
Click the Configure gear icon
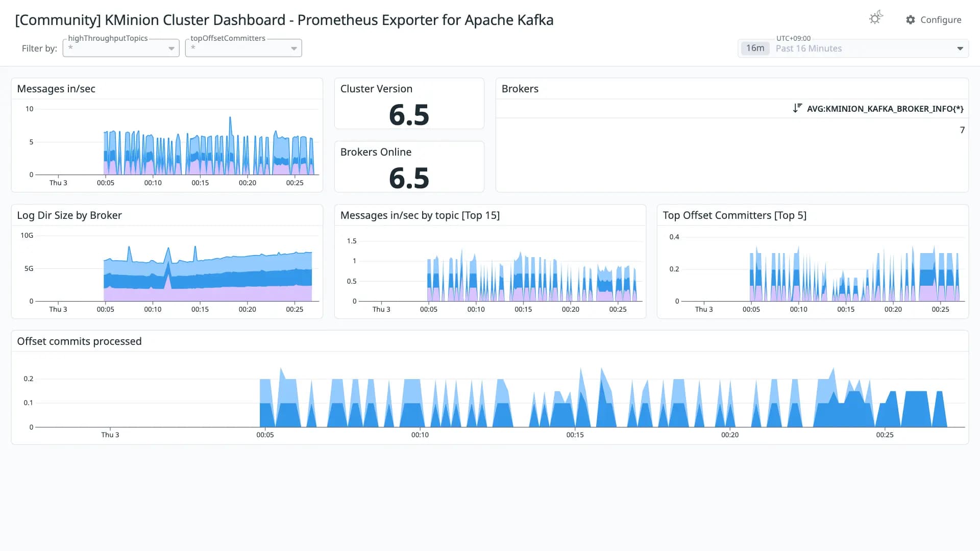point(910,19)
